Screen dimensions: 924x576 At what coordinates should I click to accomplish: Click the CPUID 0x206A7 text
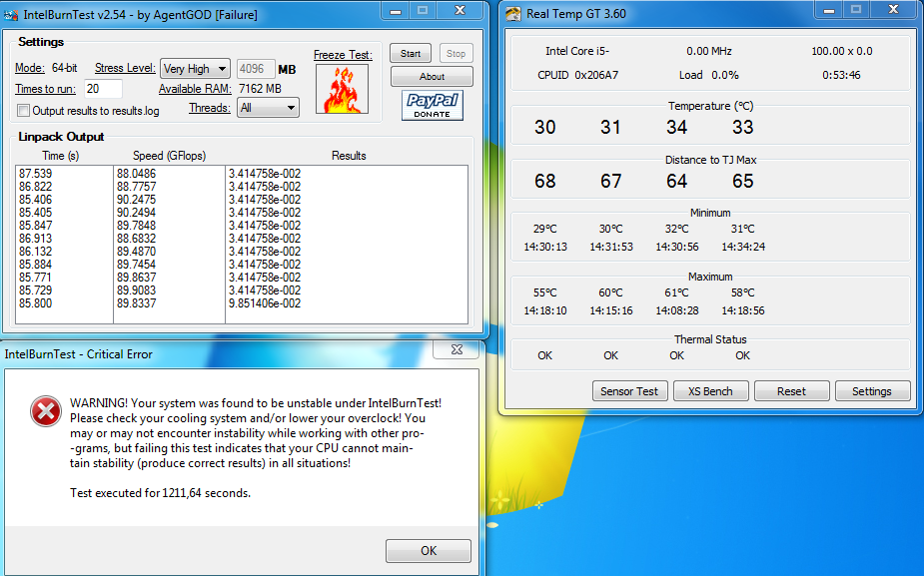pyautogui.click(x=577, y=76)
